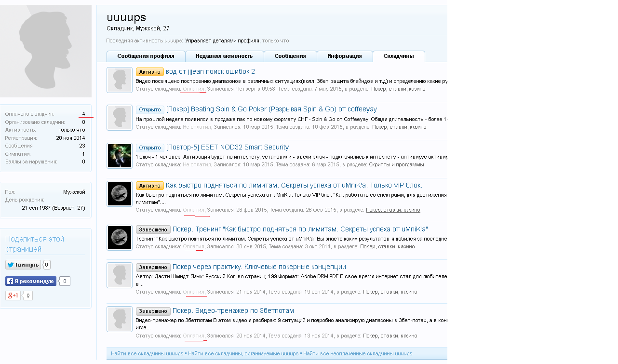
Task: Open thread "вод от jjjean поиск ошибок 2"
Action: coord(210,71)
